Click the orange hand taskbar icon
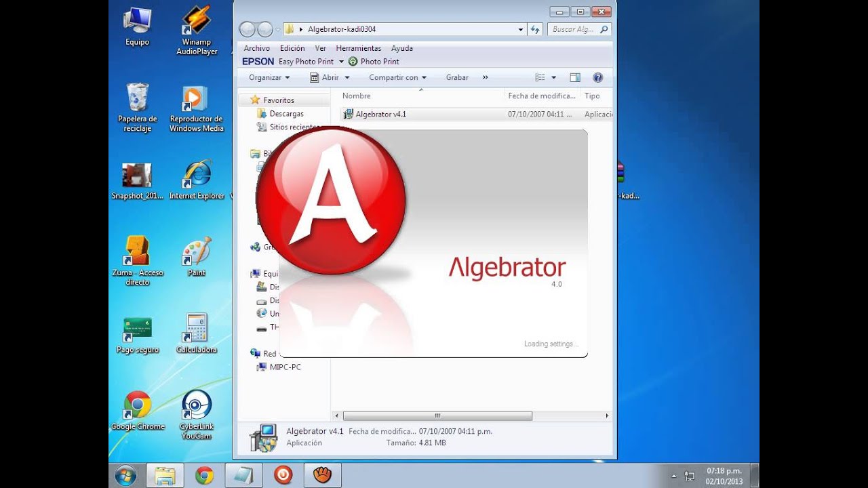The height and width of the screenshot is (488, 868). [323, 476]
